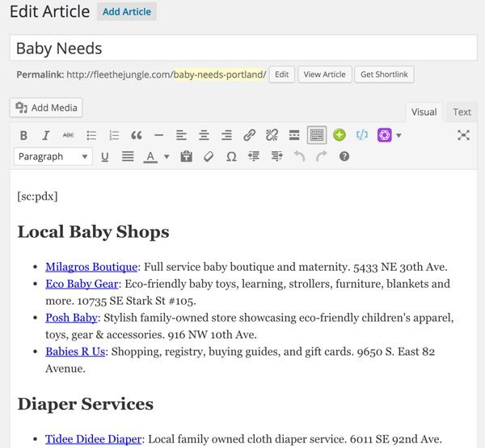Click the Local Baby Shops heading
485x448 pixels.
coord(94,232)
